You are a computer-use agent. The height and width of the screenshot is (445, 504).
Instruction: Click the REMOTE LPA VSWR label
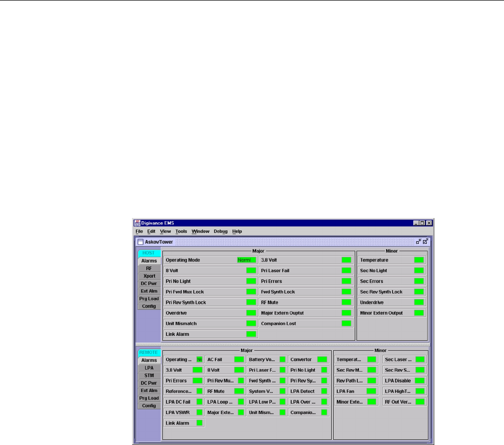178,413
